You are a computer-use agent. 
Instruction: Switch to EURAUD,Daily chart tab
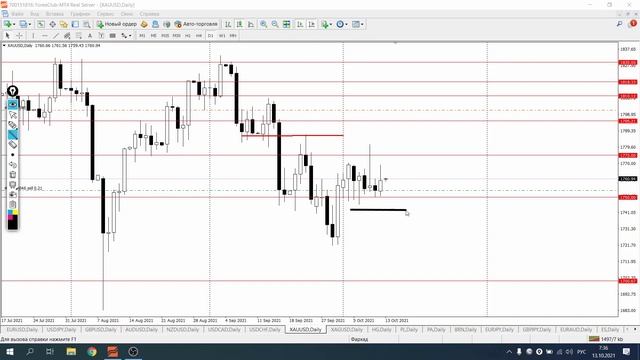pyautogui.click(x=576, y=329)
